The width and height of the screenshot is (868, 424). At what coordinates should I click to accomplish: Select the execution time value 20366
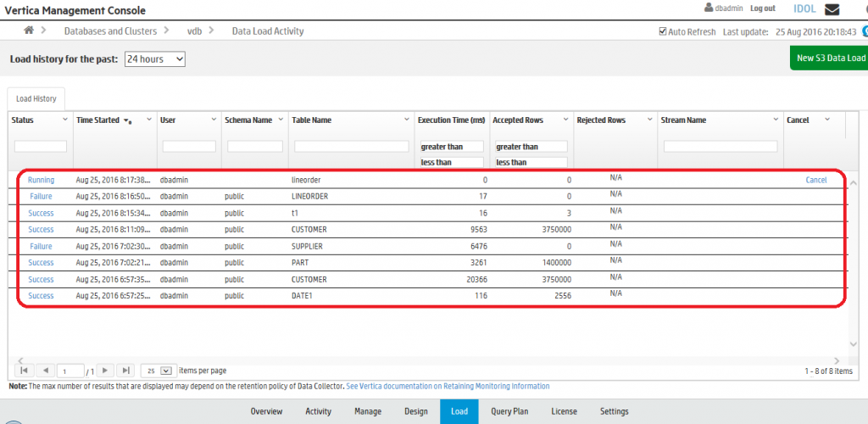click(477, 280)
